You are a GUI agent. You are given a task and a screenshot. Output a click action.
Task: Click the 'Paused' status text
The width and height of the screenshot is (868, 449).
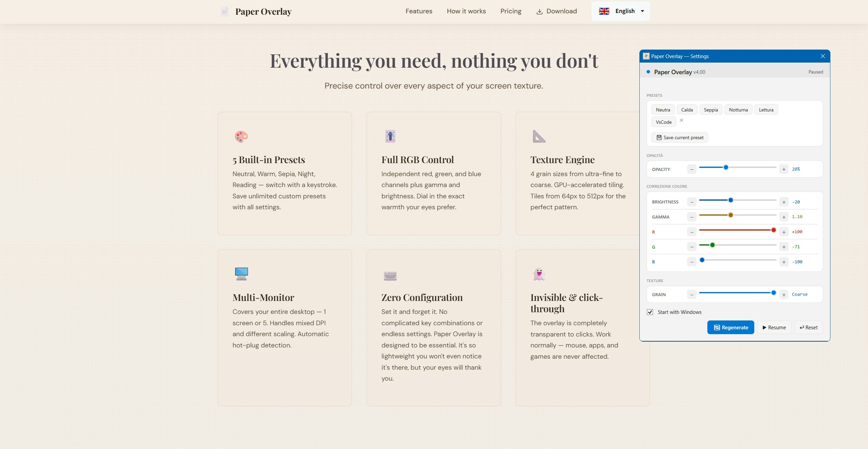coord(816,72)
